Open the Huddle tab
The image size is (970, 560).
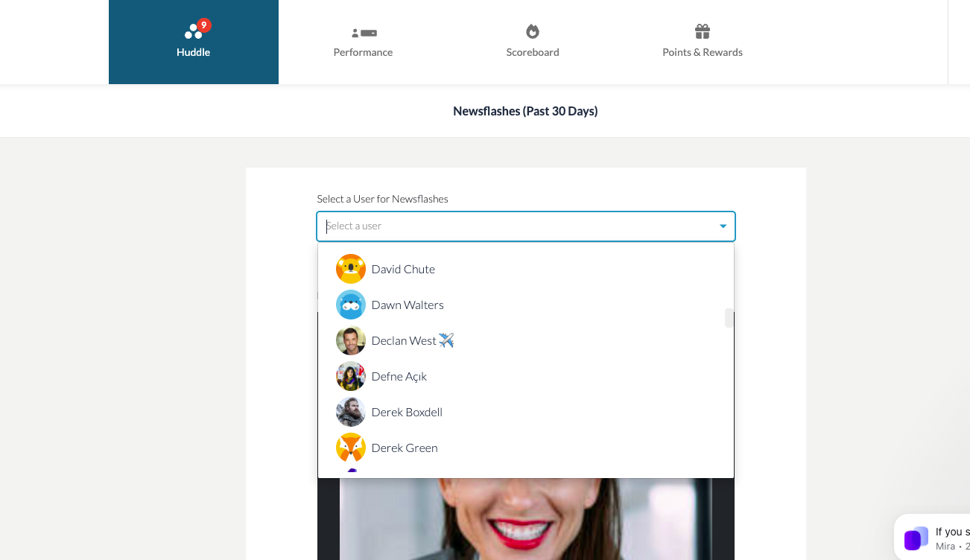click(x=194, y=42)
